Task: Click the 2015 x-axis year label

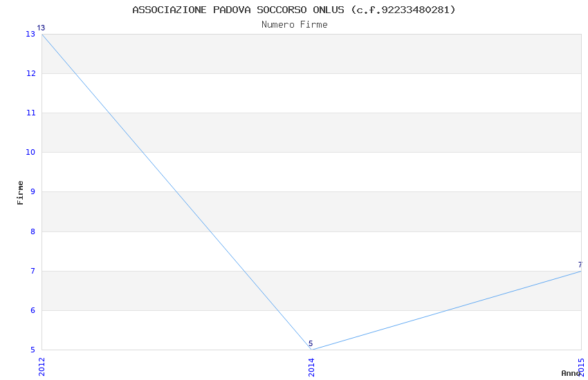Action: (x=581, y=367)
